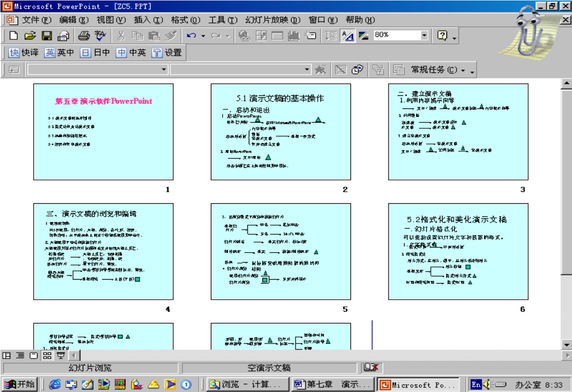Click the Open file folder icon
Viewport: 572px width, 392px height.
click(x=30, y=36)
